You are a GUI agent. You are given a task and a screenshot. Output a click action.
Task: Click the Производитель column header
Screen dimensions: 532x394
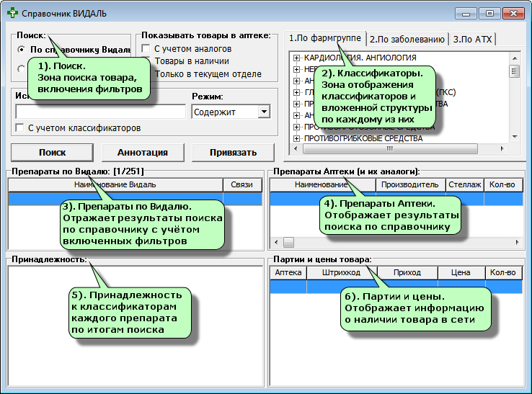point(410,185)
